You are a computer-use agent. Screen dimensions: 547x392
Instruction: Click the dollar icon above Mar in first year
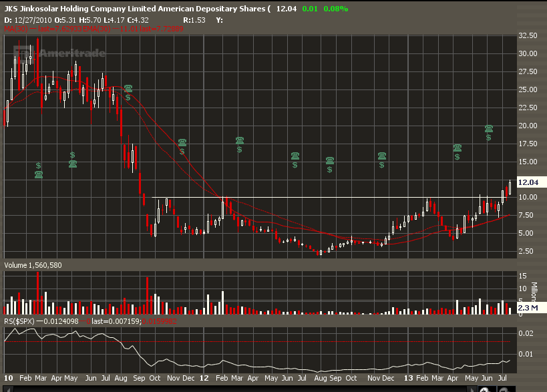coord(38,166)
